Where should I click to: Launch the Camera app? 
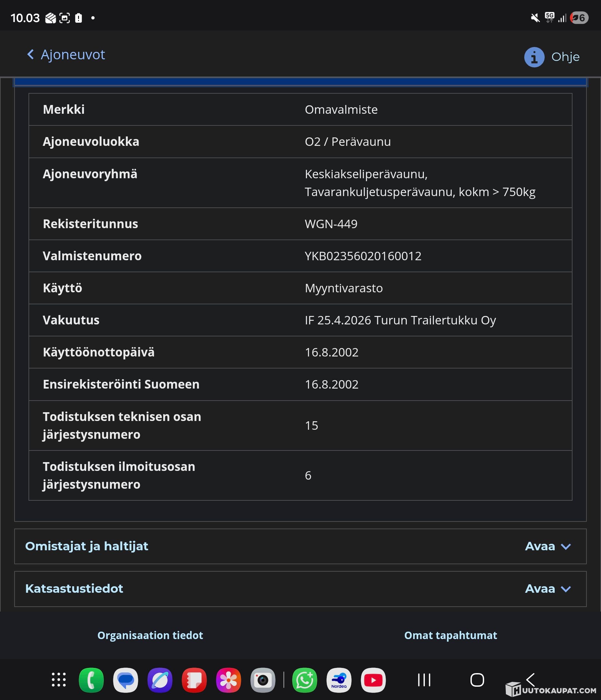pos(263,680)
